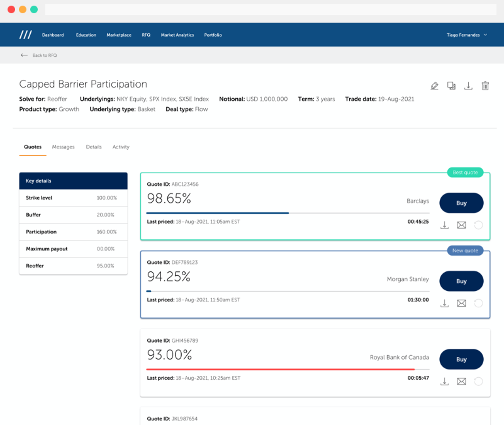Click the edit pencil icon for this RFQ
The image size is (504, 425).
pos(434,86)
